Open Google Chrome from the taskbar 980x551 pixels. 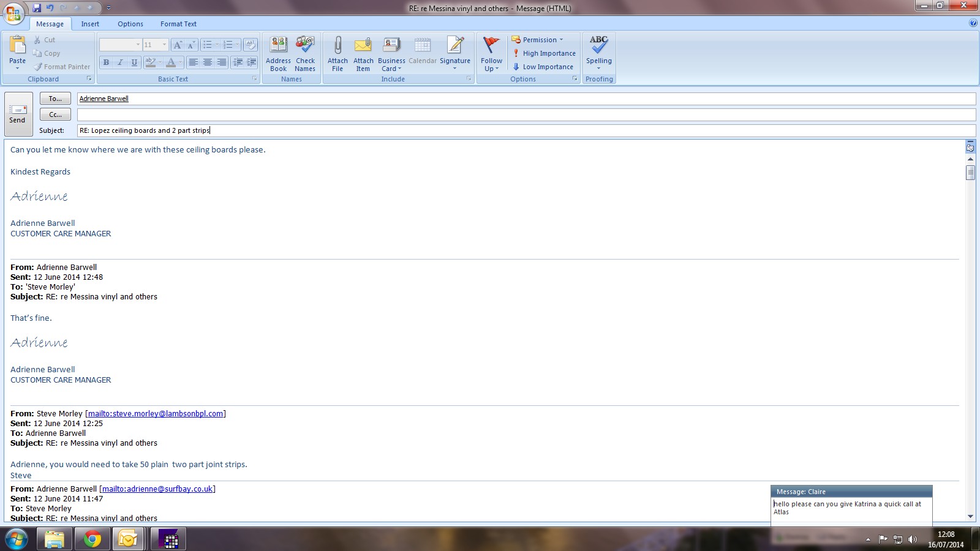point(92,539)
